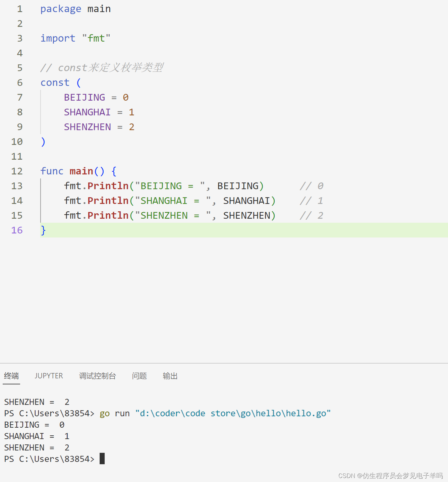Click the 'func main() {' line
The image size is (448, 482).
point(78,171)
